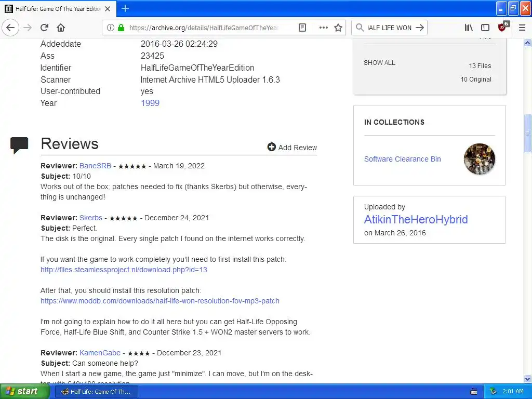
Task: Click the Addeddate value 2016-03-26 02:24:29
Action: (179, 44)
